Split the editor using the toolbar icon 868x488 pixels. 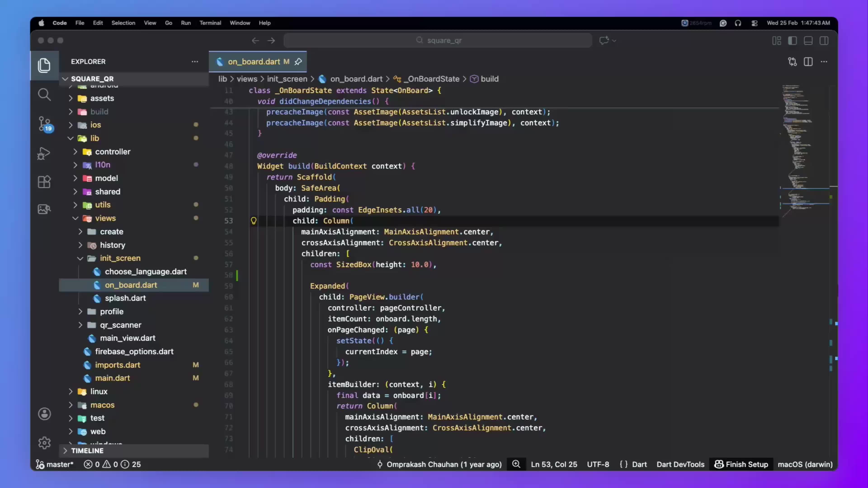click(x=808, y=62)
